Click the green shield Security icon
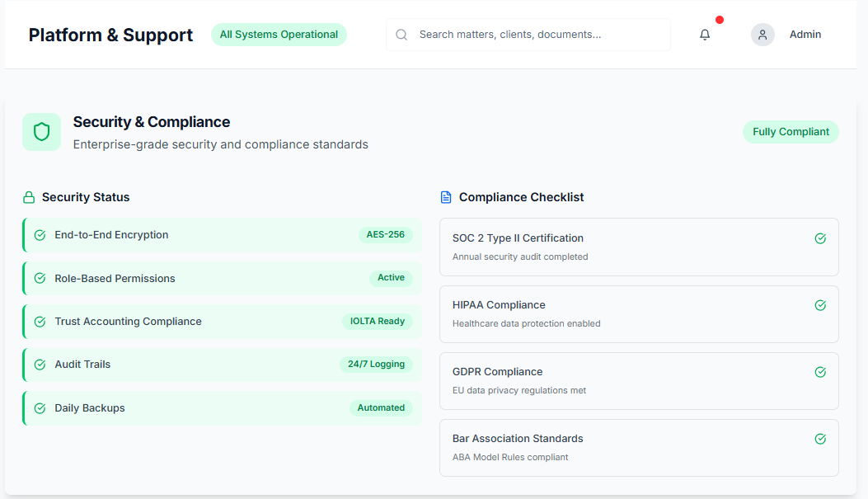868x499 pixels. [41, 132]
